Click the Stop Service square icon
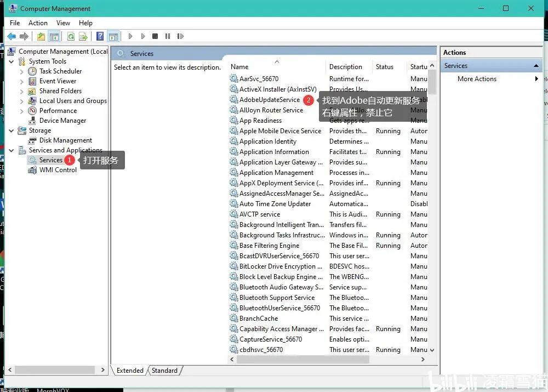This screenshot has height=392, width=548. tap(156, 36)
